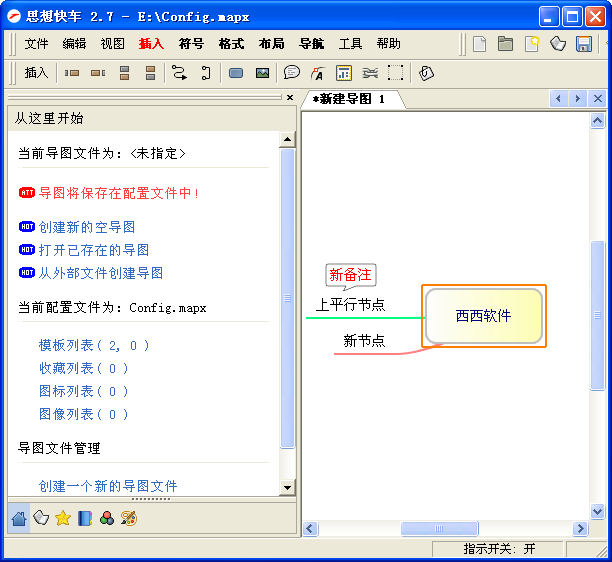Open the 视图 menu

click(x=112, y=44)
